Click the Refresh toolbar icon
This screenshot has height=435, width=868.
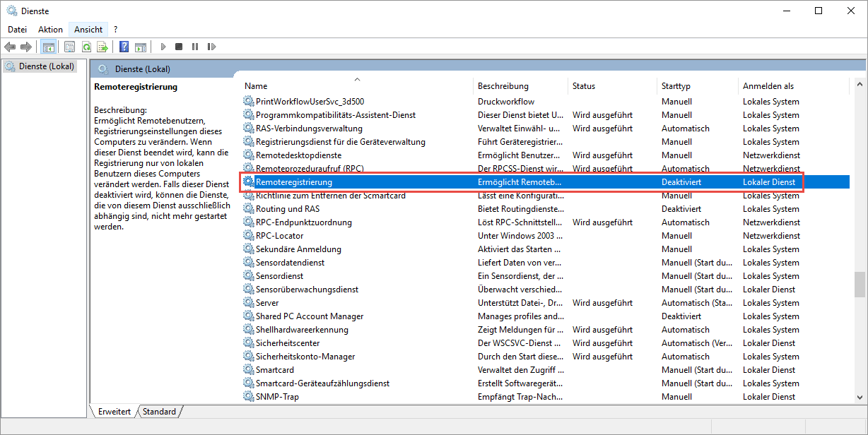(86, 47)
